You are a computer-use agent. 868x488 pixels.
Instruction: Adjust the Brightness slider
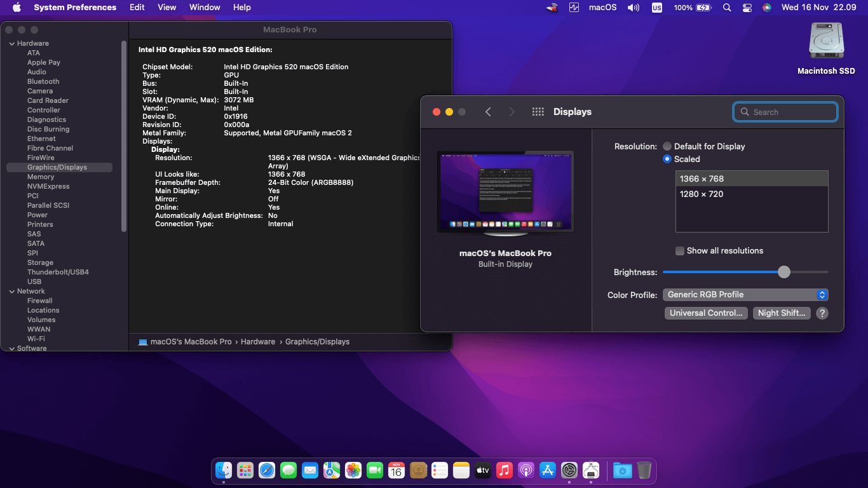coord(783,272)
